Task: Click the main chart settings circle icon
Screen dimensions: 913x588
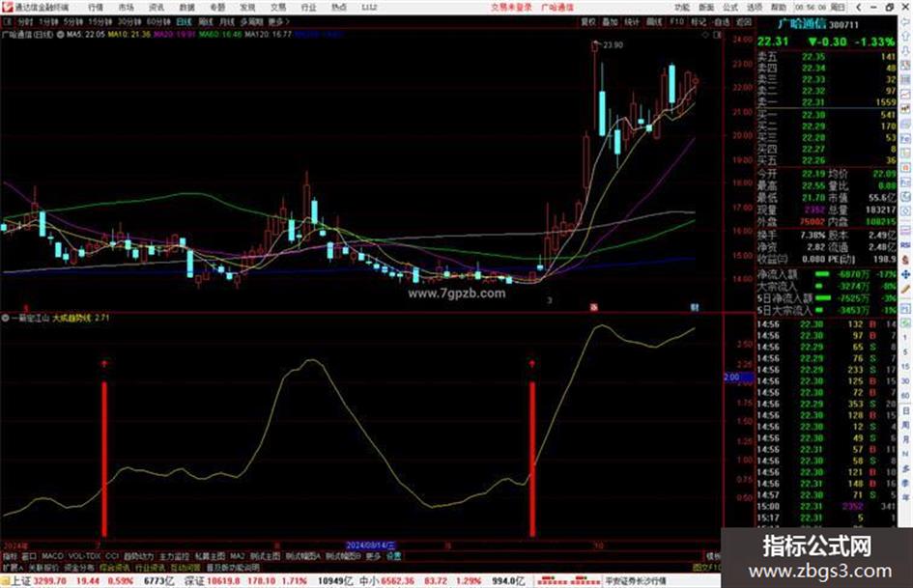Action: pos(60,35)
